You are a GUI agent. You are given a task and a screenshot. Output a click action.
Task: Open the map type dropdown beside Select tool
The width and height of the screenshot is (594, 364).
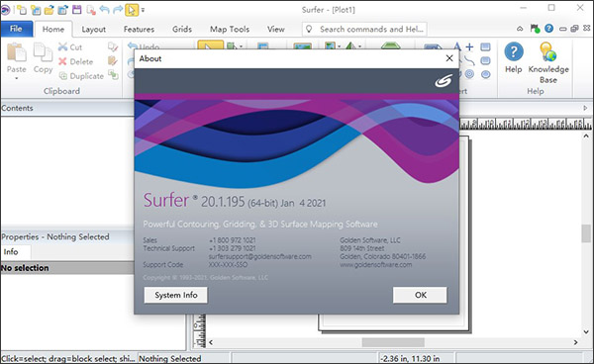point(241,46)
